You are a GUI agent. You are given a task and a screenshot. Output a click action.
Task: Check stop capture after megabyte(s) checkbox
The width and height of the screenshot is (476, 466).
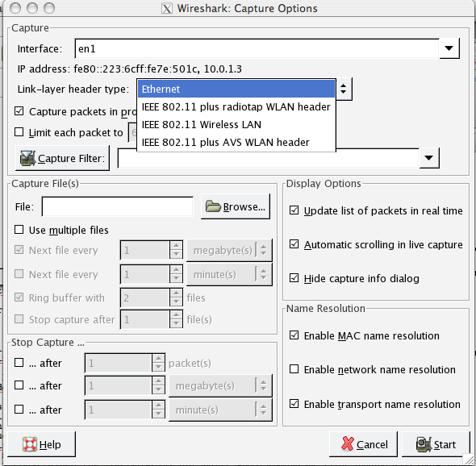19,385
